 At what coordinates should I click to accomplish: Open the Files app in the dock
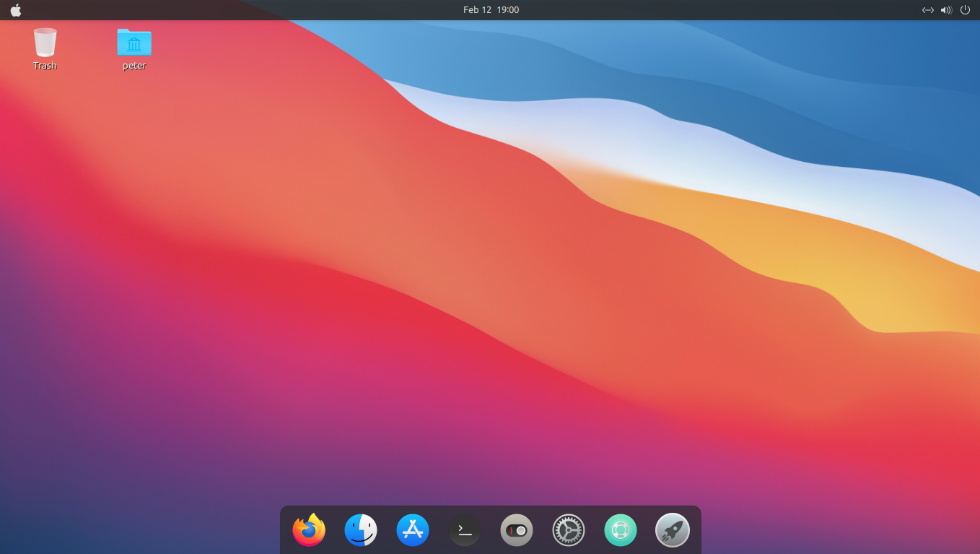click(x=360, y=529)
